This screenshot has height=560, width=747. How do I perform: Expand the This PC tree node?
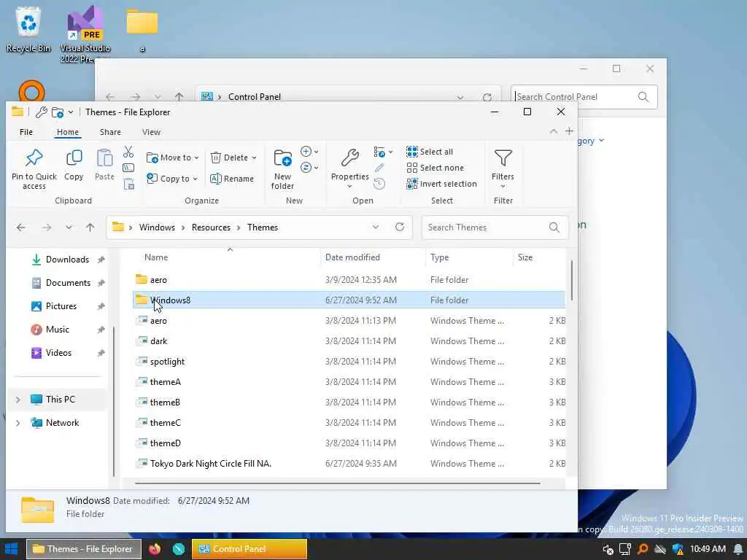[x=18, y=400]
